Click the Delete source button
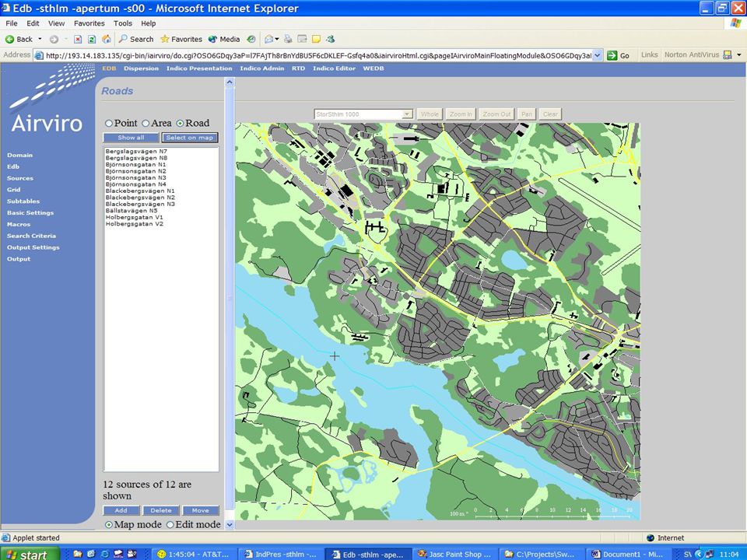The width and height of the screenshot is (747, 560). pos(161,510)
